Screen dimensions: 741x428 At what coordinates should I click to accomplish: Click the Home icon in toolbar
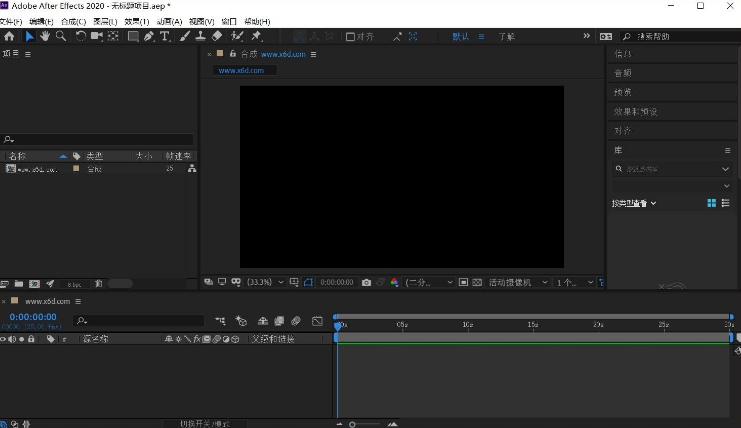click(9, 36)
